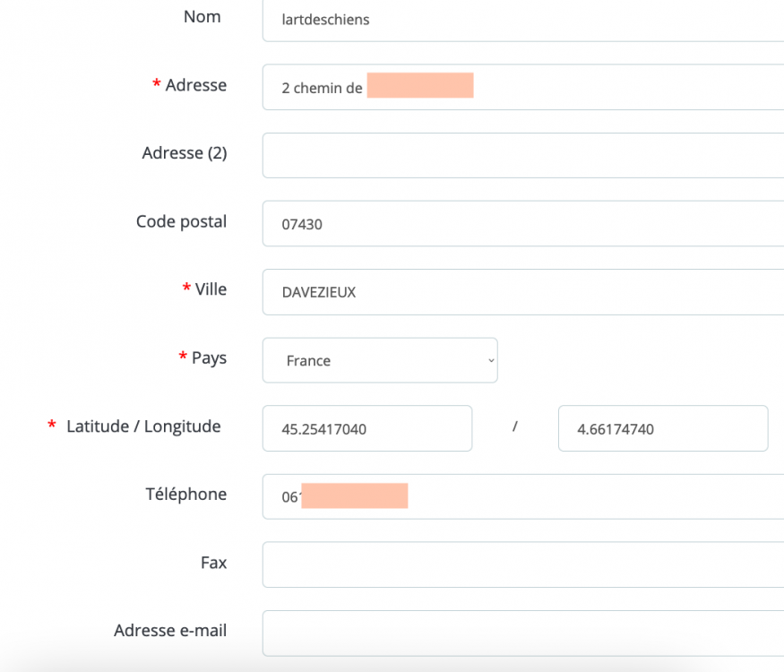Click the required Pays label

209,358
